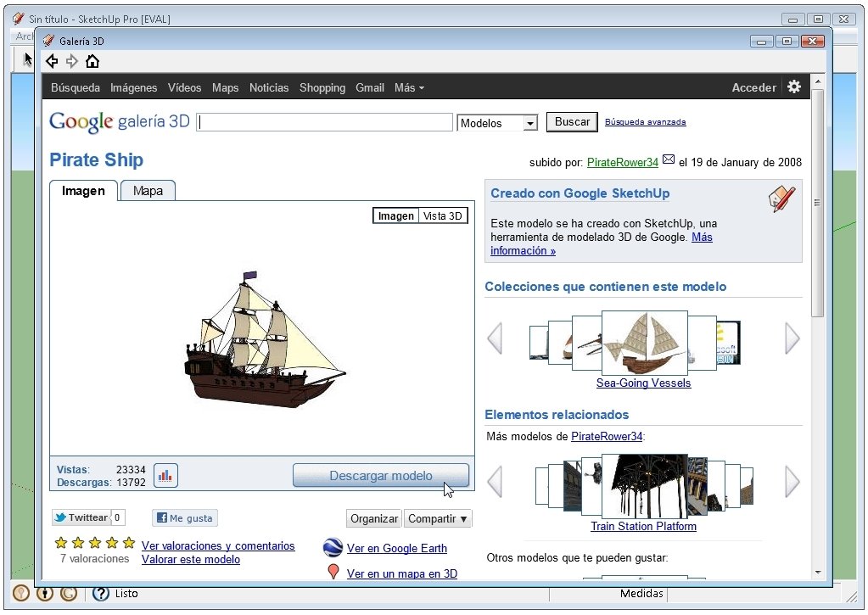Open the Sea-Going Vessels collection link
Screen dimensions: 868x615
click(x=643, y=383)
